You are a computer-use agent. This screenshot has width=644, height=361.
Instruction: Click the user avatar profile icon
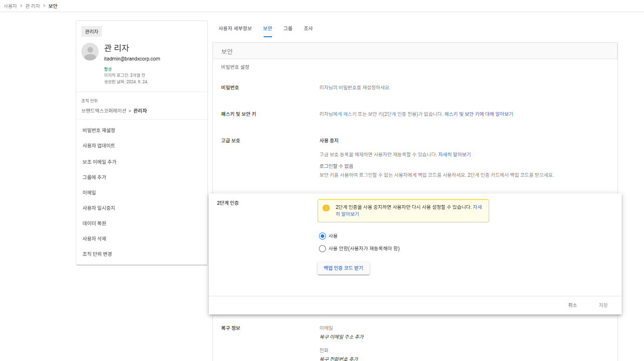tap(90, 52)
